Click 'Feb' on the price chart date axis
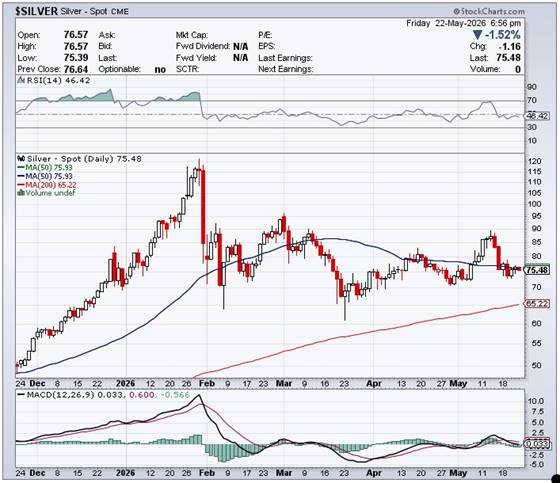Viewport: 560px width, 483px height. point(207,384)
